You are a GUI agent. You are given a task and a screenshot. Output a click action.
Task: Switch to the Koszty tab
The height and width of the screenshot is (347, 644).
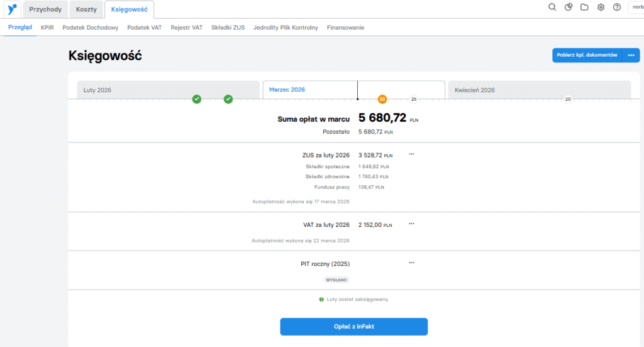pos(86,9)
